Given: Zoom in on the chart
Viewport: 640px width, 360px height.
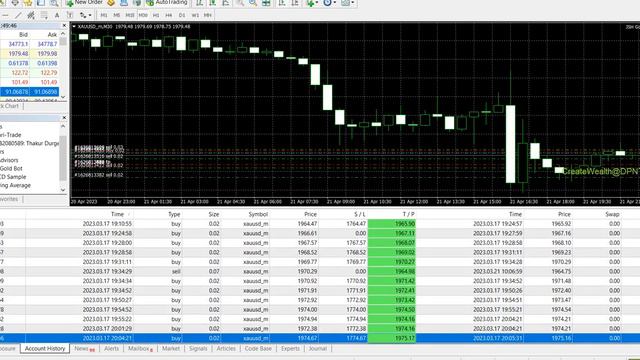Looking at the screenshot, I should (240, 3).
